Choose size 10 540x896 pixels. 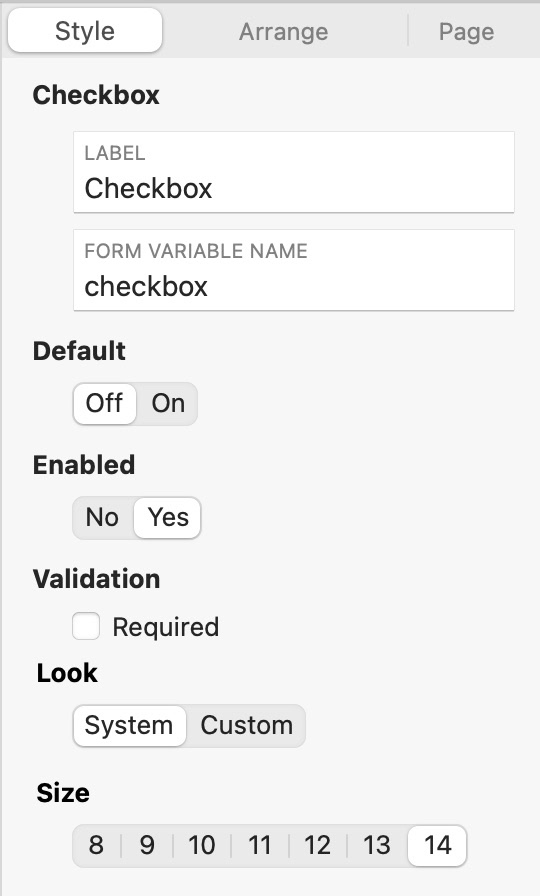(202, 845)
